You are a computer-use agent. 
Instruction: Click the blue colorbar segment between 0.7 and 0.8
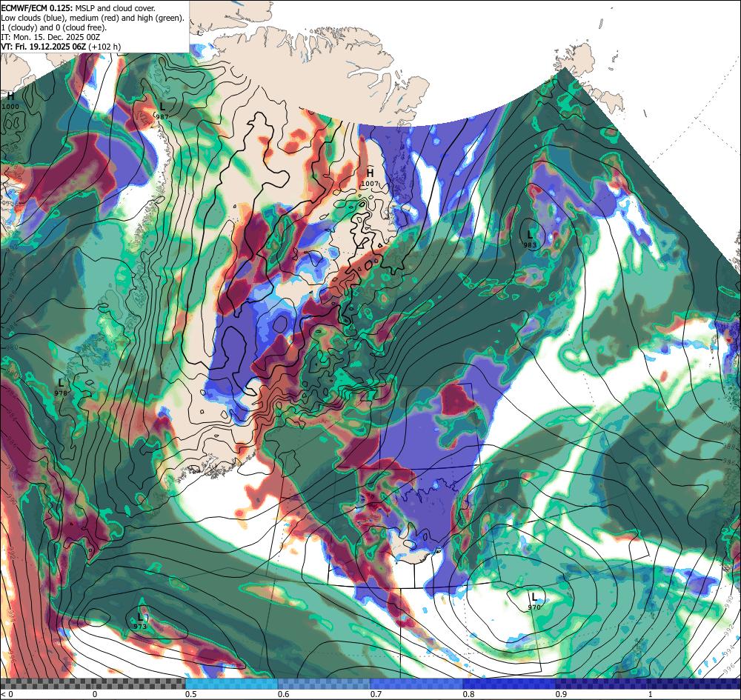coord(416,684)
